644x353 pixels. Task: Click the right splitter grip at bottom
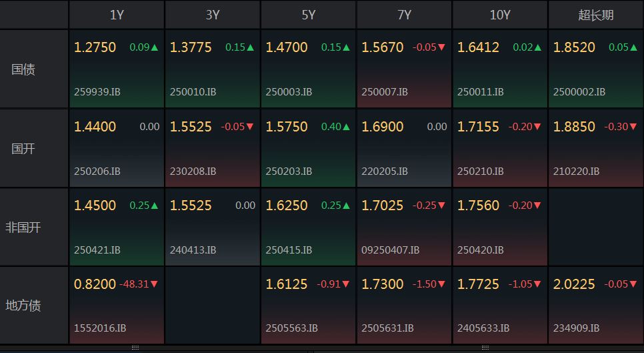[x=485, y=348]
